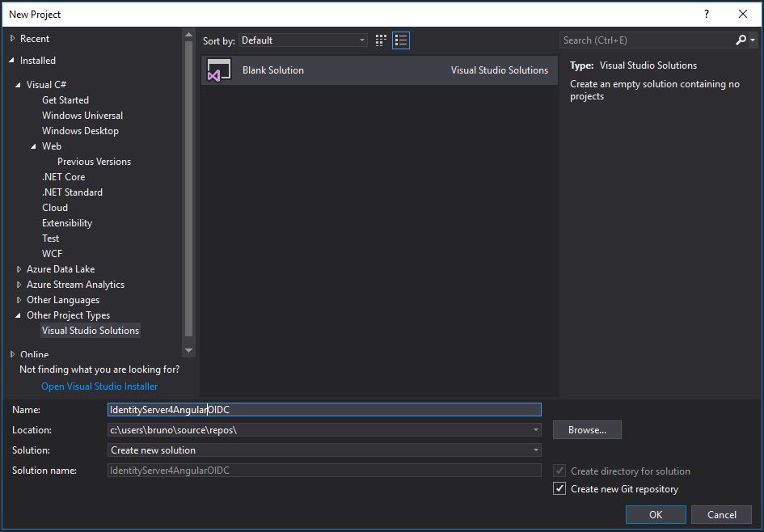Toggle Create directory for solution checkbox
Image resolution: width=764 pixels, height=532 pixels.
559,471
